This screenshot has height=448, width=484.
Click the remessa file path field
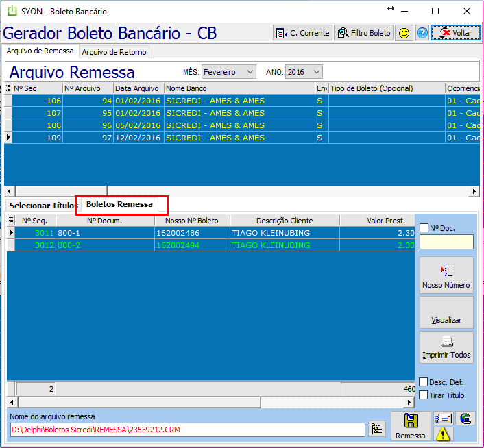188,430
